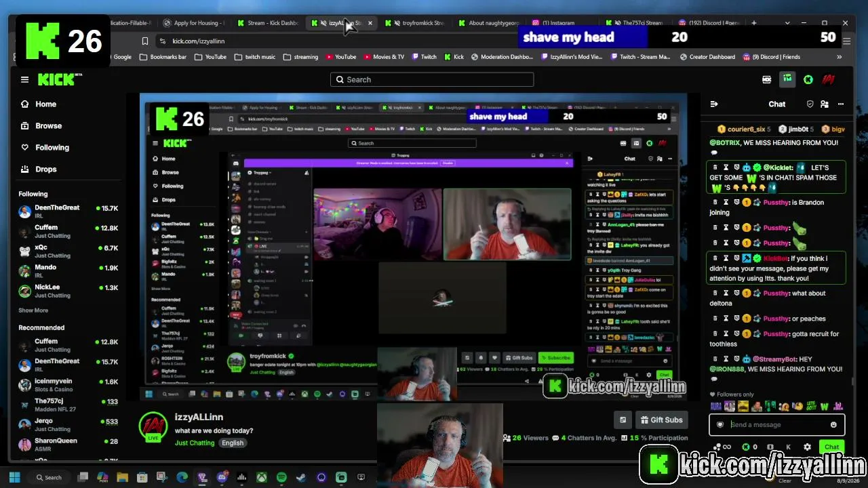Click the chat message input field
This screenshot has height=488, width=868.
(x=777, y=425)
